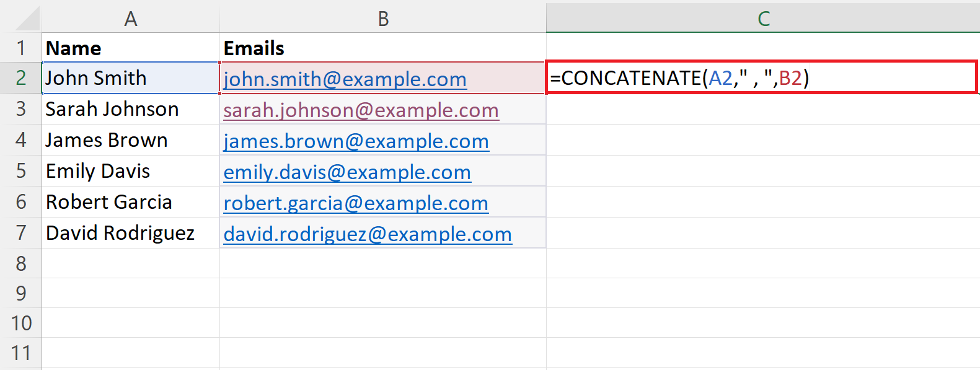This screenshot has width=980, height=370.
Task: Select row 8 header
Action: 21,263
